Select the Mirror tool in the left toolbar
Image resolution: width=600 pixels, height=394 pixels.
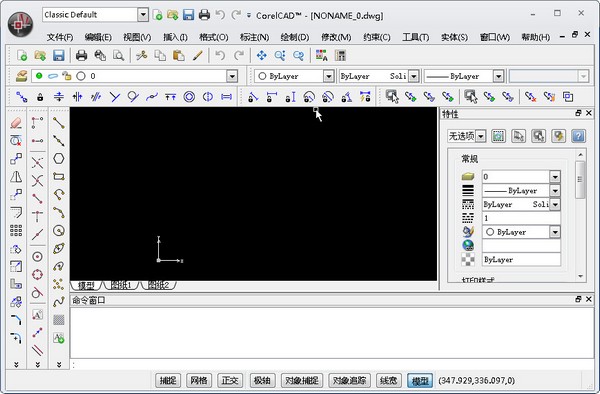pyautogui.click(x=16, y=177)
